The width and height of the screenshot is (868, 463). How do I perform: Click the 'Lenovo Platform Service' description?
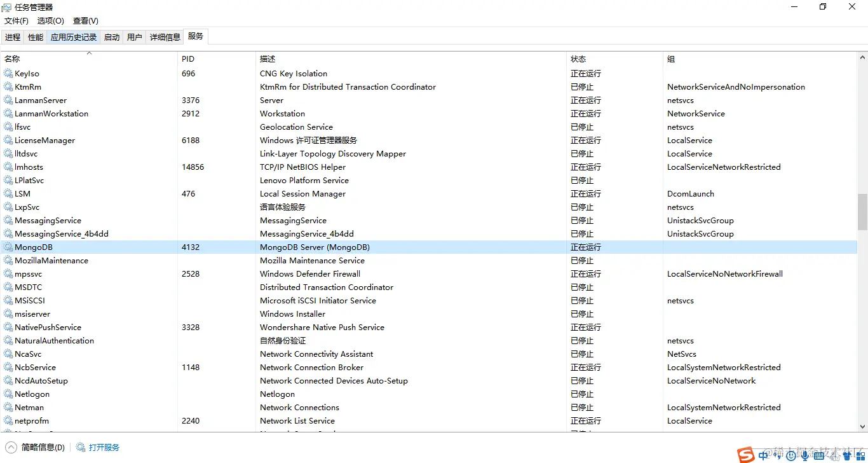(304, 181)
